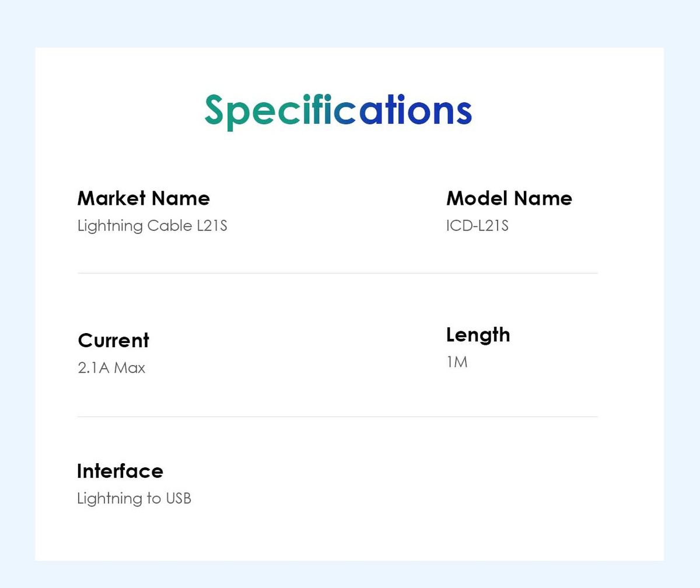Click the Model Name label
This screenshot has width=700, height=588.
[x=509, y=198]
